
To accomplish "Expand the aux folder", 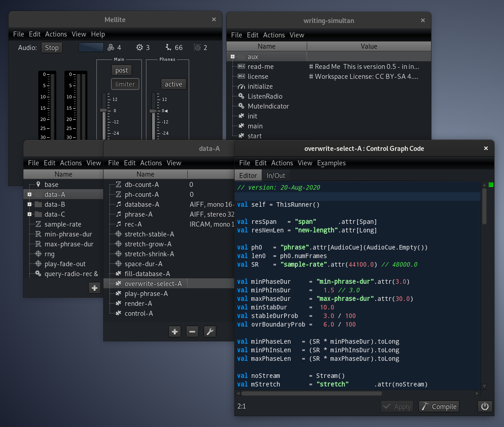I will [x=233, y=57].
